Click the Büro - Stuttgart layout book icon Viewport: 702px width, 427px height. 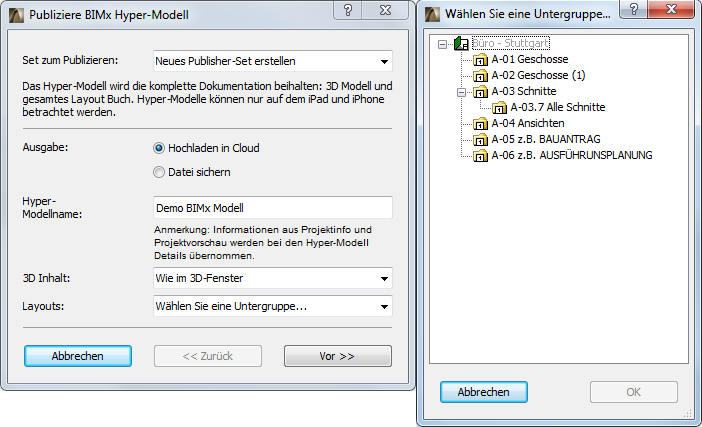[x=461, y=43]
